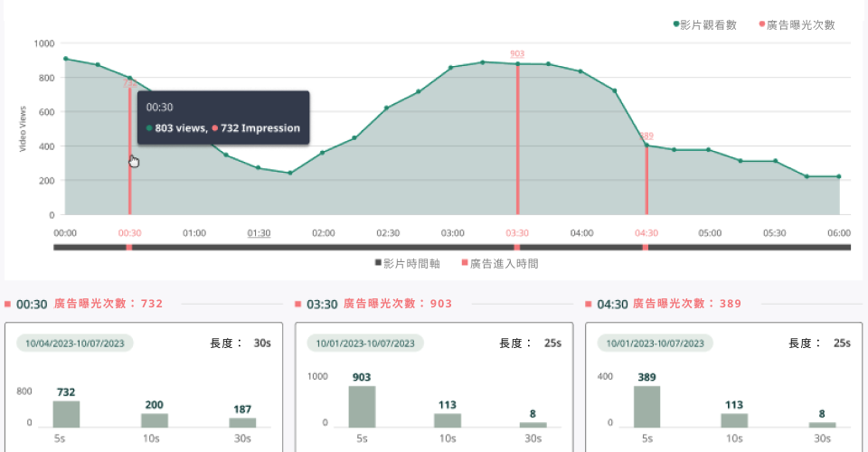Toggle the 影片觀看數 legend series
Image resolution: width=868 pixels, height=452 pixels.
(x=705, y=25)
